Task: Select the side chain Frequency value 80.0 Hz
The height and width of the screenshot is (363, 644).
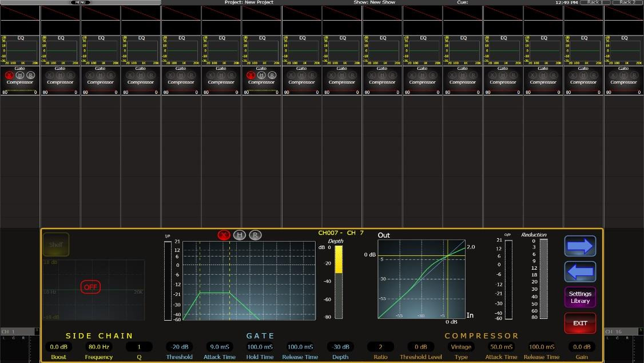Action: 99,347
